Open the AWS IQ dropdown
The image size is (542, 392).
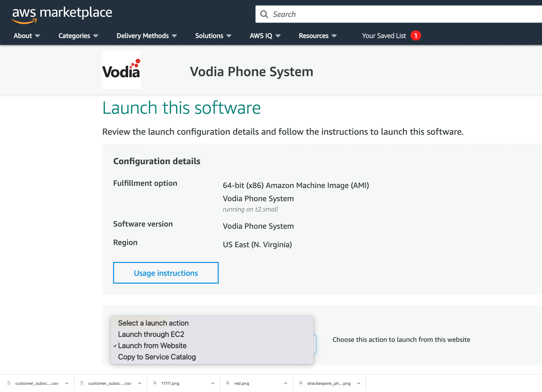[265, 36]
